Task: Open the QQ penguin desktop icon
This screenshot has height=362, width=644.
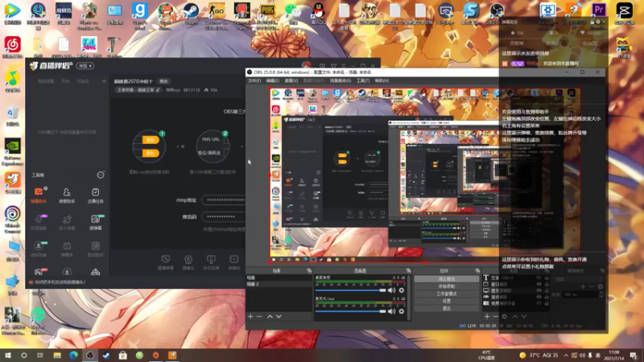Action: (x=318, y=13)
